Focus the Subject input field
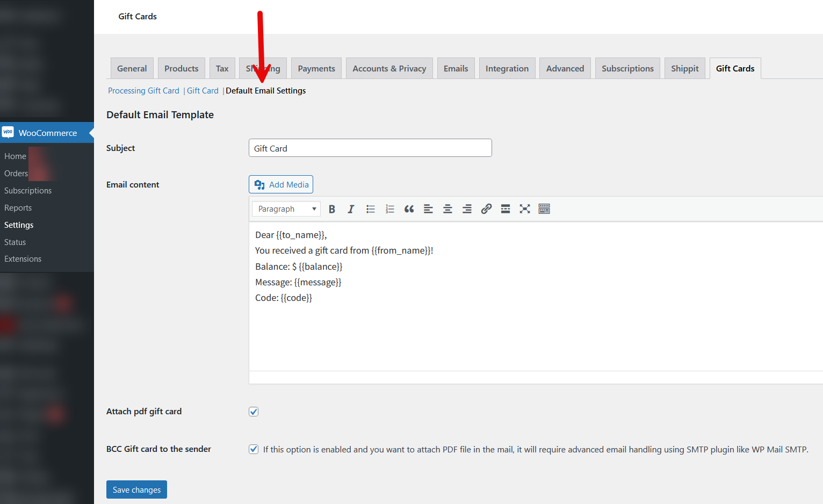Viewport: 823px width, 504px height. tap(370, 148)
